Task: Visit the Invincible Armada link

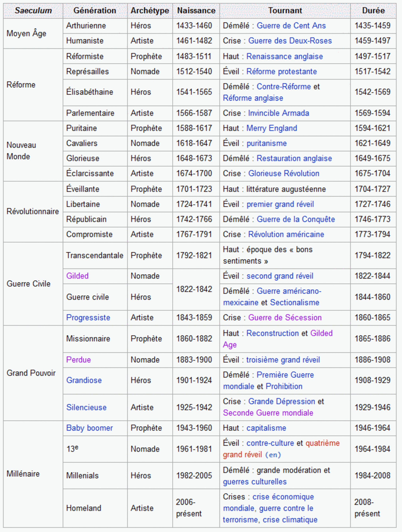Action: pos(278,113)
